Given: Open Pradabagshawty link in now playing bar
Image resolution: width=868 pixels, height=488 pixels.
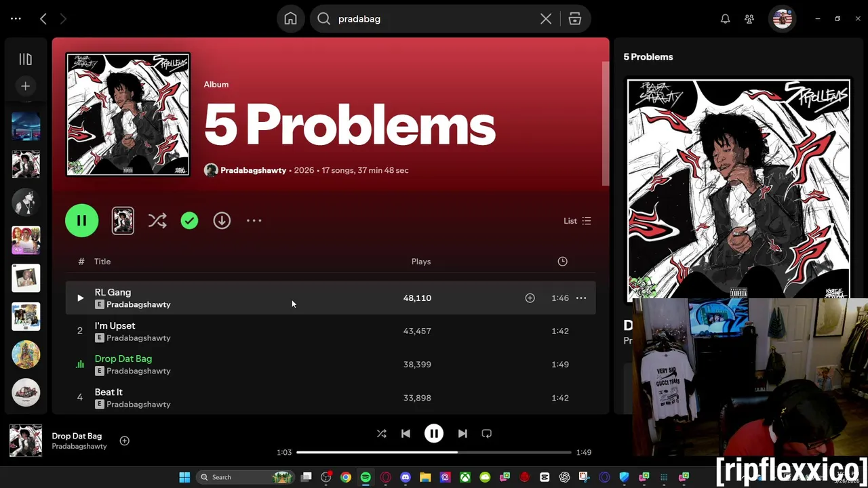Looking at the screenshot, I should 79,447.
